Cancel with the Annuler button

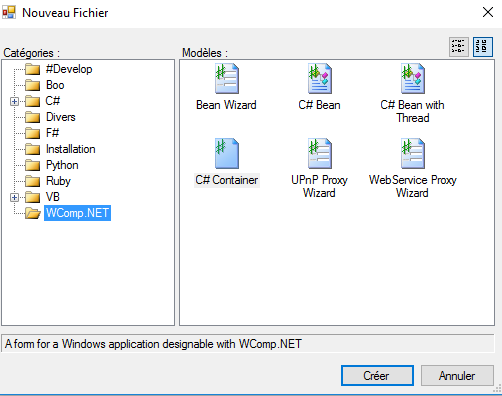pyautogui.click(x=457, y=376)
